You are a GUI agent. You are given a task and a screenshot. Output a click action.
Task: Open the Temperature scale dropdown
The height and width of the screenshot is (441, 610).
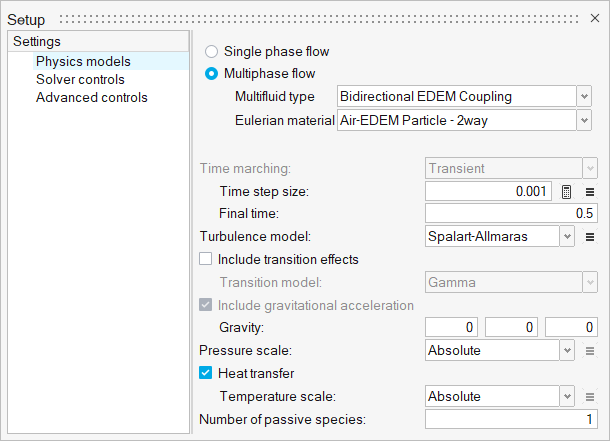pyautogui.click(x=568, y=397)
